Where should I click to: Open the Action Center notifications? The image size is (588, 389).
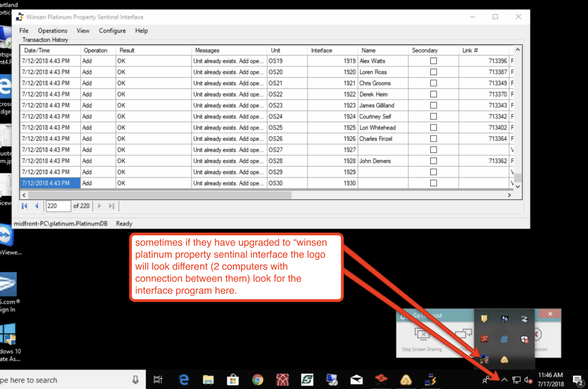[578, 380]
